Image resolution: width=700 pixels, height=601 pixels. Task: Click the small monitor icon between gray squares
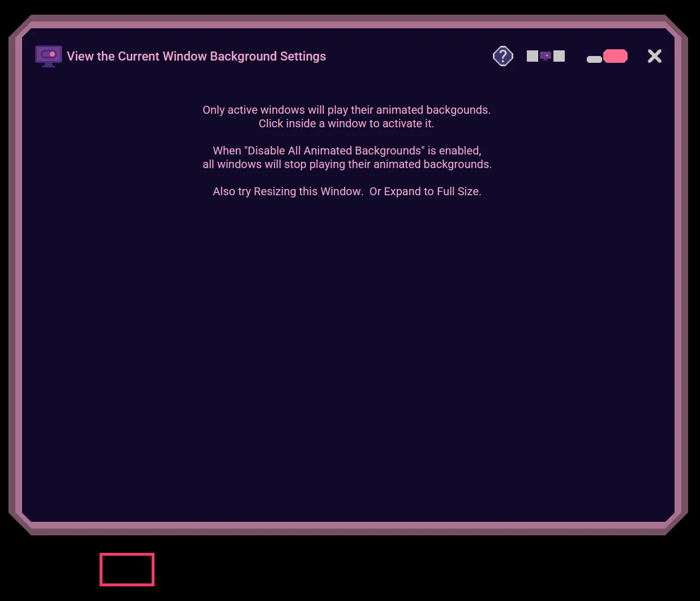pyautogui.click(x=546, y=56)
